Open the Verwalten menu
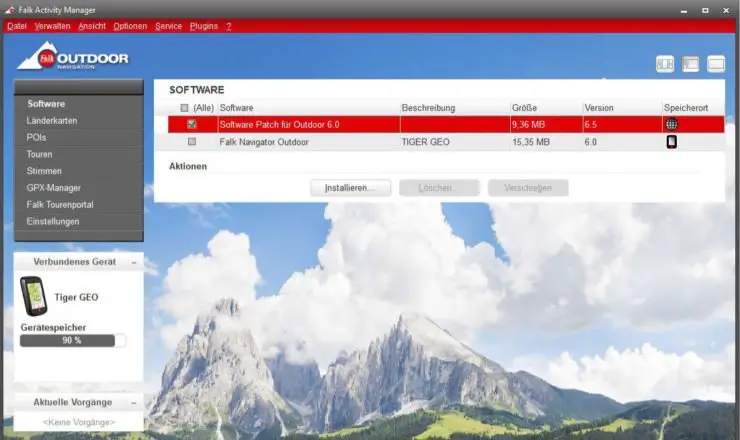This screenshot has height=440, width=740. pos(52,26)
